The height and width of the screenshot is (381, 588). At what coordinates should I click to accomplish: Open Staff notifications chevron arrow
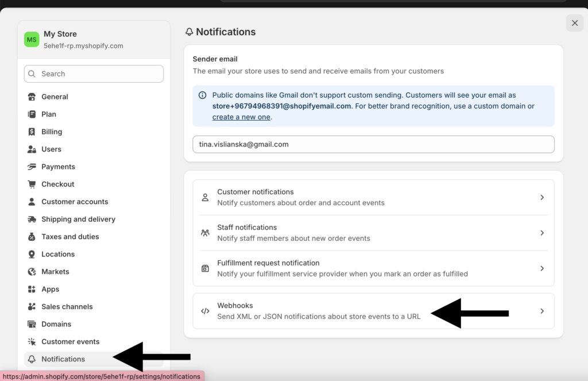(x=542, y=233)
